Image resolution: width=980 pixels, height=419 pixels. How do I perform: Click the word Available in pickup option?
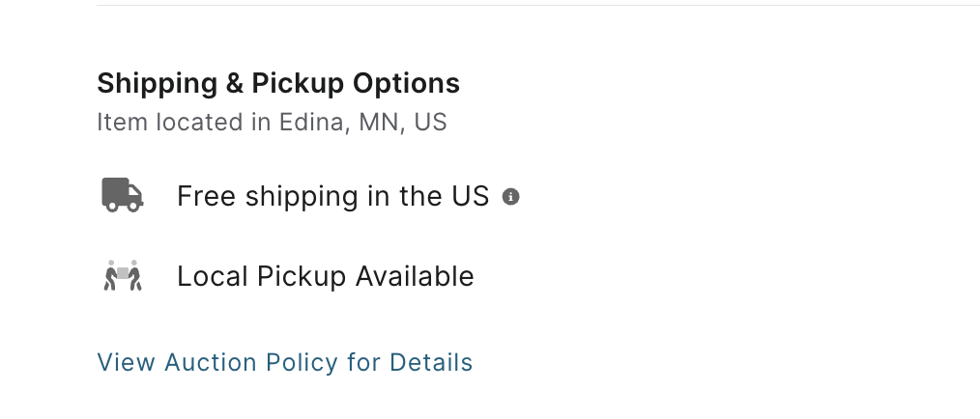click(x=415, y=276)
